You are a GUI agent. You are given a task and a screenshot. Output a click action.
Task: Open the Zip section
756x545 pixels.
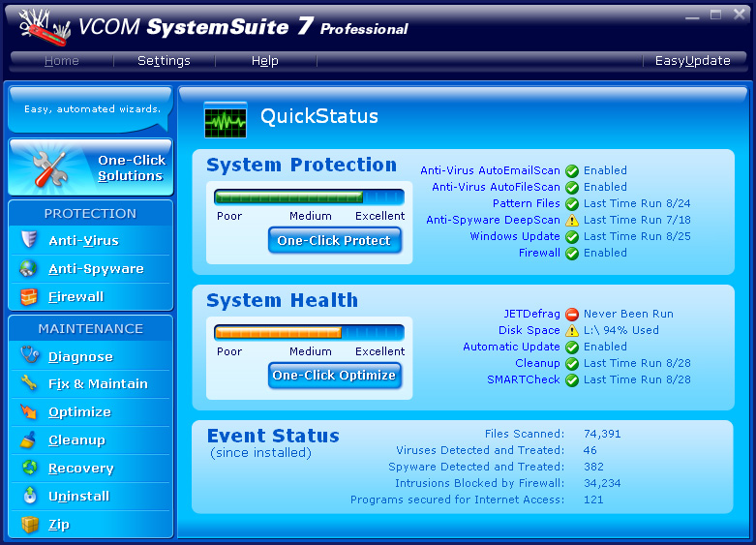point(90,525)
